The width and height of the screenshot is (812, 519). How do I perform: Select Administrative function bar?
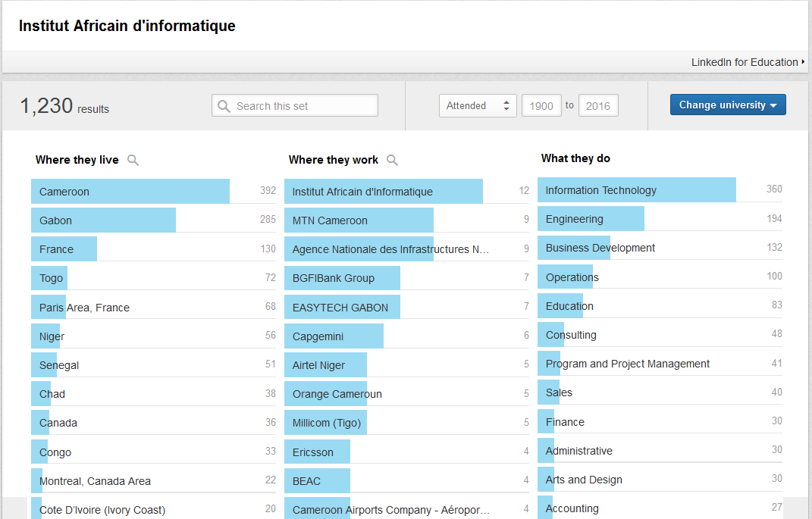coord(660,451)
